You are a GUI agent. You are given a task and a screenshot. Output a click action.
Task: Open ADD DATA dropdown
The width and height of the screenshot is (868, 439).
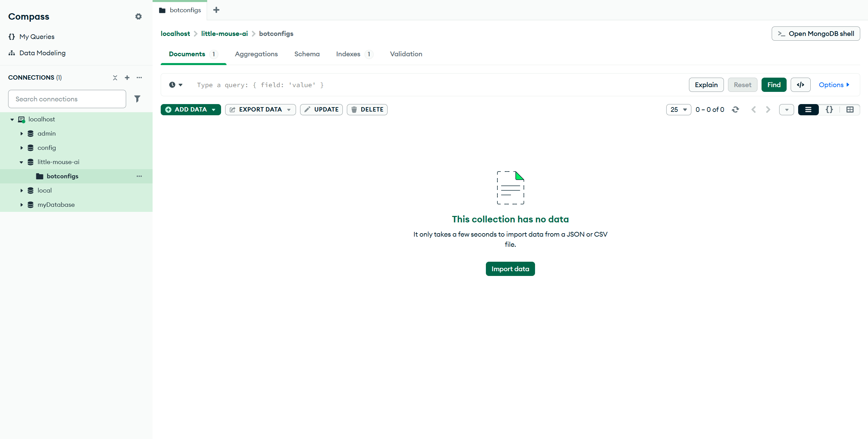click(191, 109)
